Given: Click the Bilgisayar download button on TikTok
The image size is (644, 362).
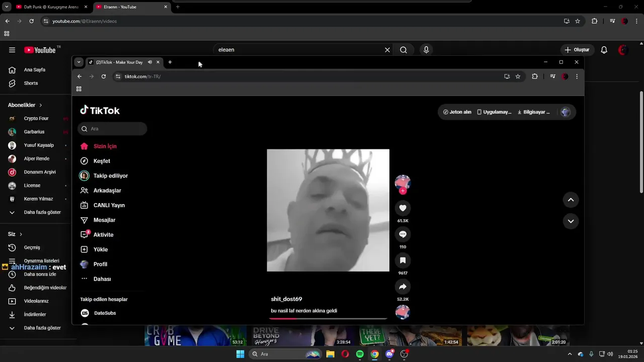Looking at the screenshot, I should point(534,112).
